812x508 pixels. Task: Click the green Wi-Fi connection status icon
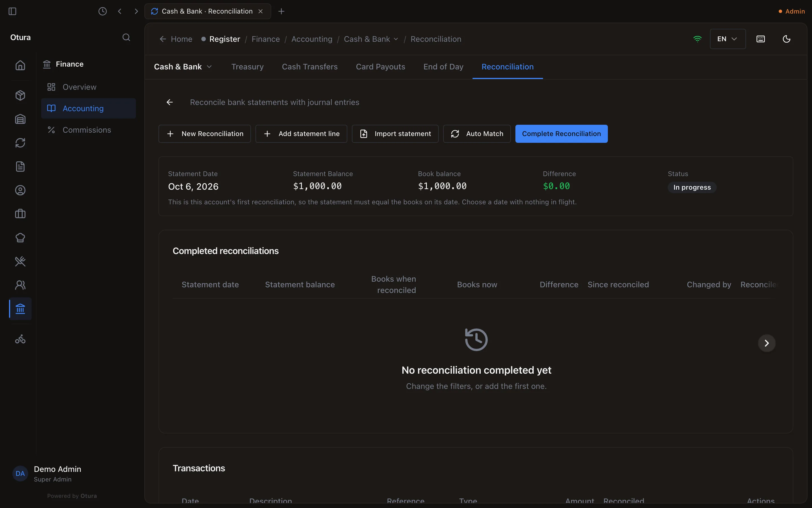[x=697, y=39]
